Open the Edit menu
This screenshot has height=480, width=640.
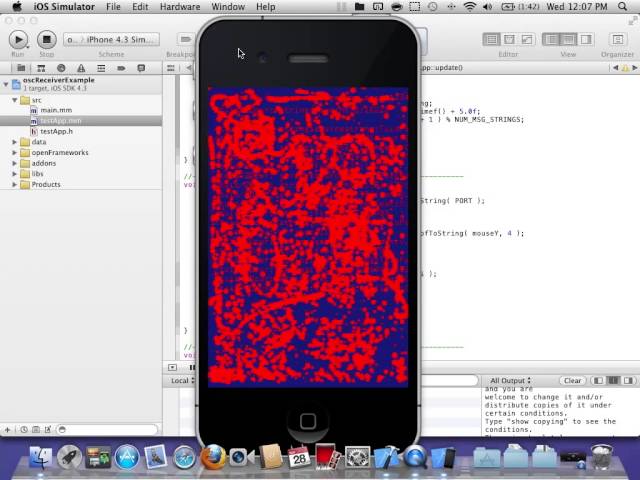click(140, 7)
